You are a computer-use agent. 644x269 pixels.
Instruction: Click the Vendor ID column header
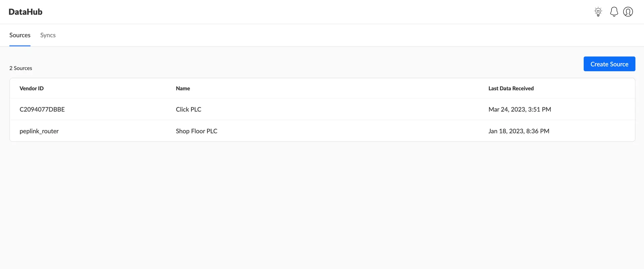pos(32,88)
